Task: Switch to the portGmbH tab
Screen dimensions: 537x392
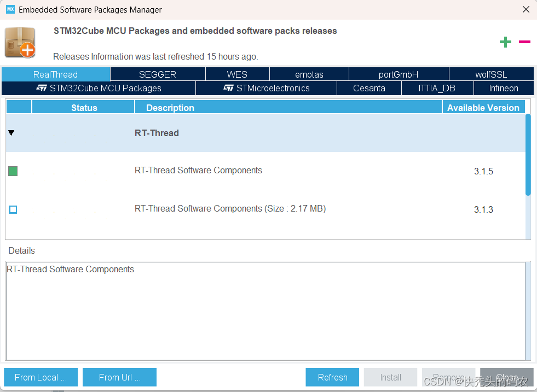Action: pyautogui.click(x=399, y=74)
